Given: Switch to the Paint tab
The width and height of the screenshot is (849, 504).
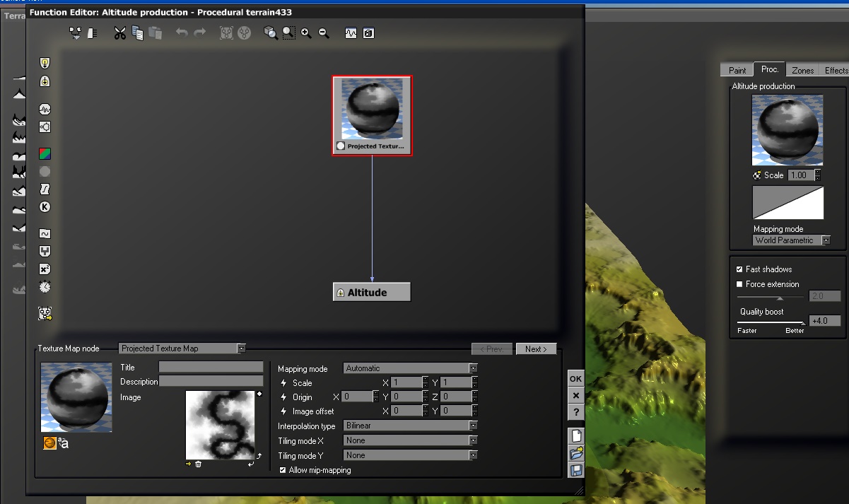Looking at the screenshot, I should coord(737,70).
